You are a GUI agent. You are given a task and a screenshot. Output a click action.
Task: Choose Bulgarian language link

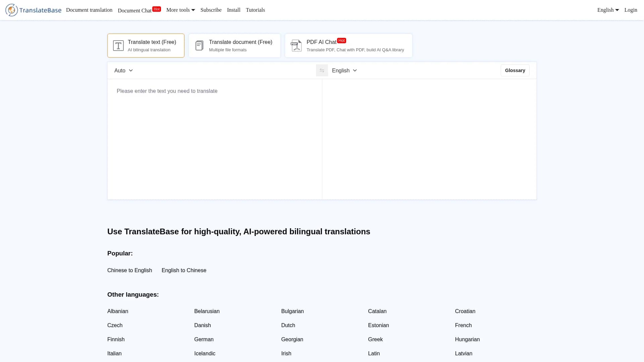292,311
